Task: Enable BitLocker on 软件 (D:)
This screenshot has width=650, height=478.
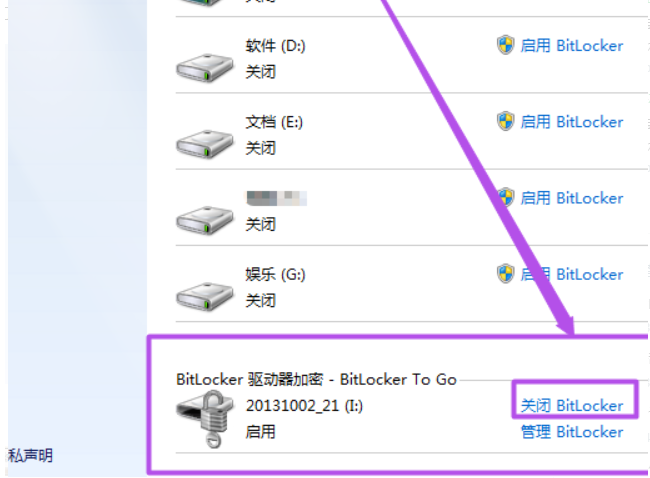Action: (x=572, y=46)
